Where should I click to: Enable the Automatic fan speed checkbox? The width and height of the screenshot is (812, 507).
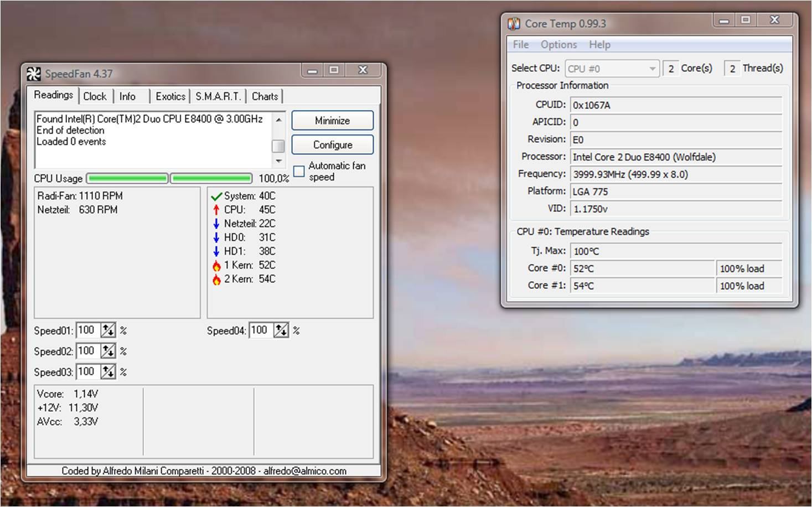tap(299, 171)
